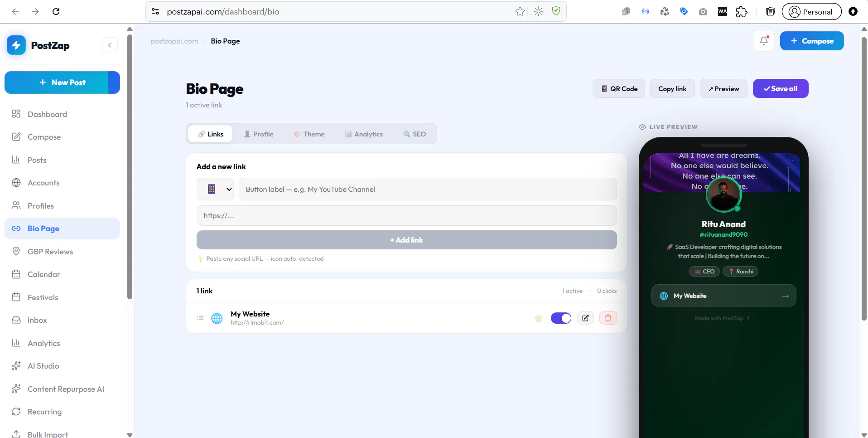Screen dimensions: 868x438
Task: Collapse the sidebar with the chevron button
Action: 110,45
